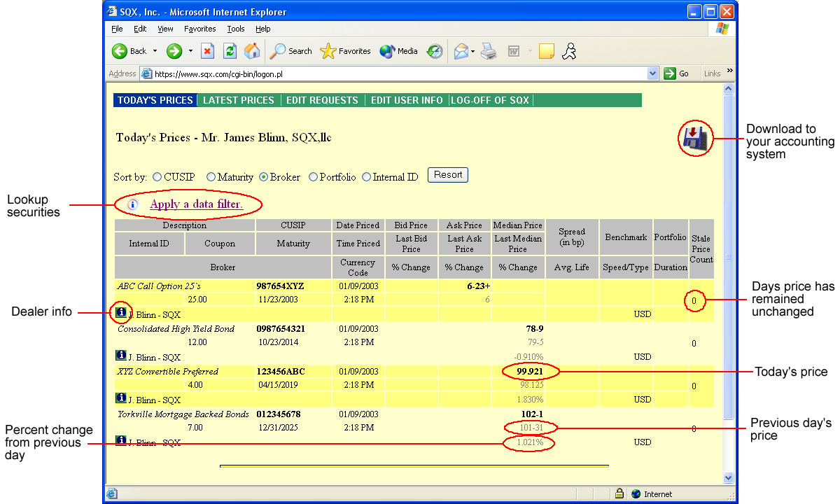The height and width of the screenshot is (504, 840).
Task: Open the Search pane
Action: 291,51
